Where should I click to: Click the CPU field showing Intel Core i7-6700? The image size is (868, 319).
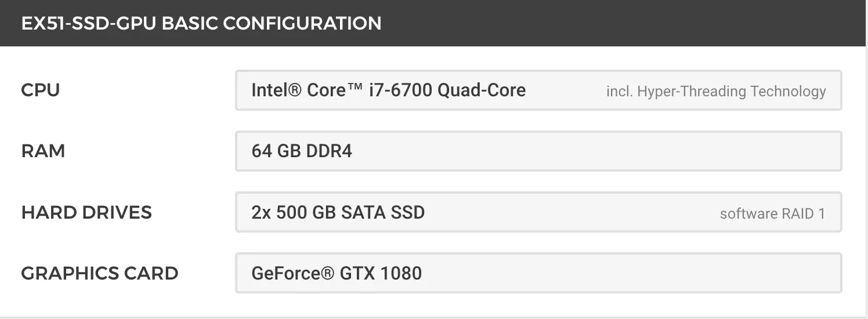point(538,90)
